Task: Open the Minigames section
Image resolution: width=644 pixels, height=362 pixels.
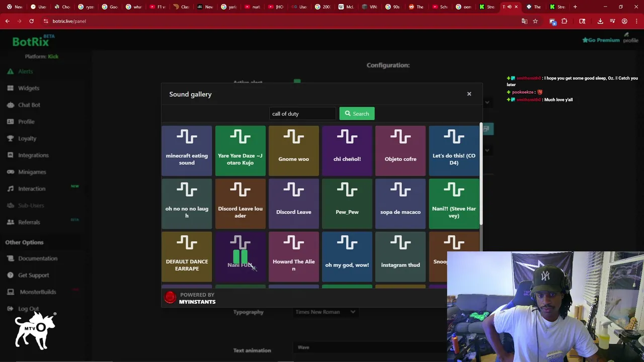Action: 32,172
